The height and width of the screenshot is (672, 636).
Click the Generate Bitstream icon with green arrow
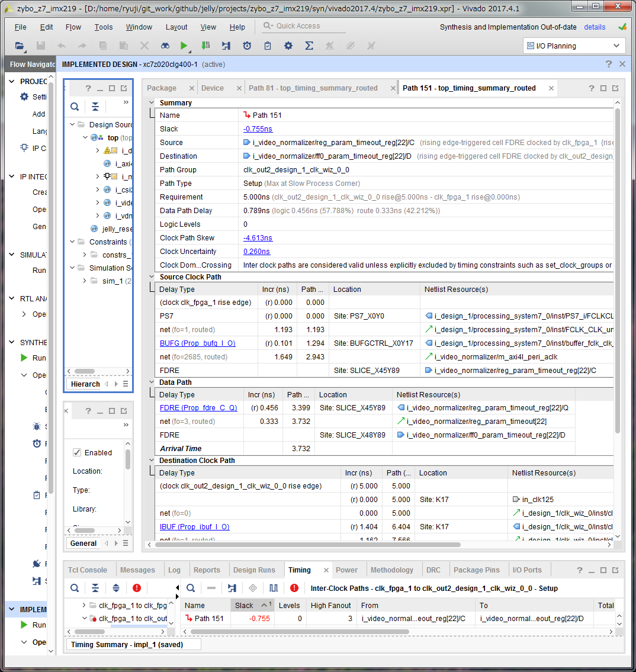205,46
